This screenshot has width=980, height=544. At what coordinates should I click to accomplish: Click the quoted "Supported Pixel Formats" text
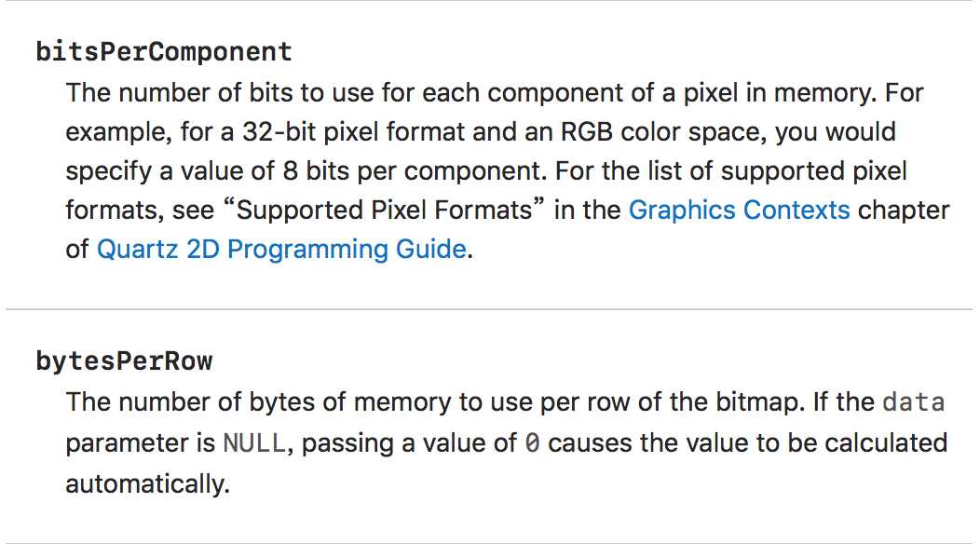383,211
